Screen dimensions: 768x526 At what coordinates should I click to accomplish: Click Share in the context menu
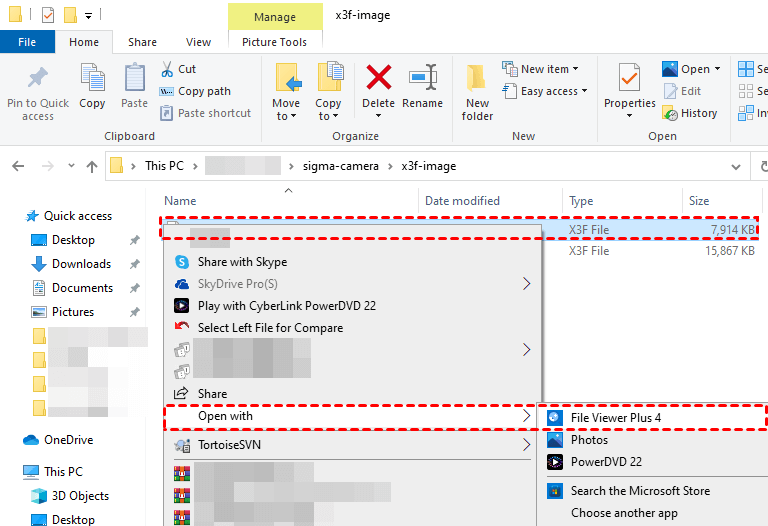point(353,394)
